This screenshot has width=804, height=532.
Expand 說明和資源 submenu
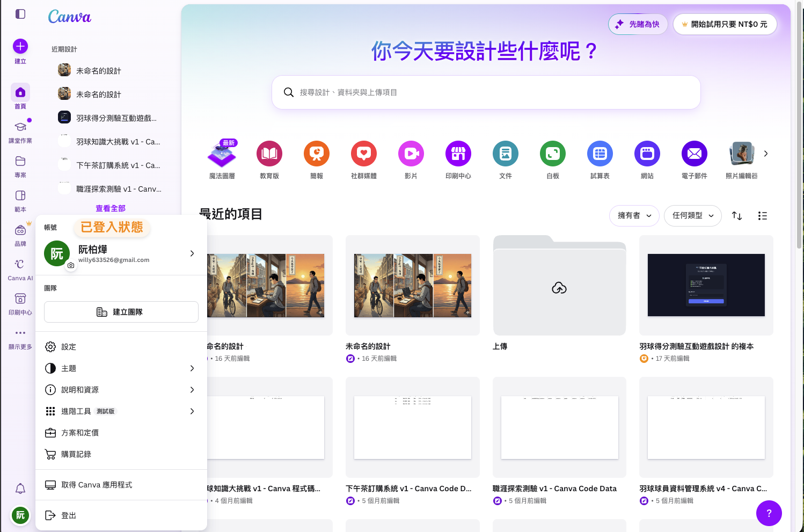coord(121,390)
